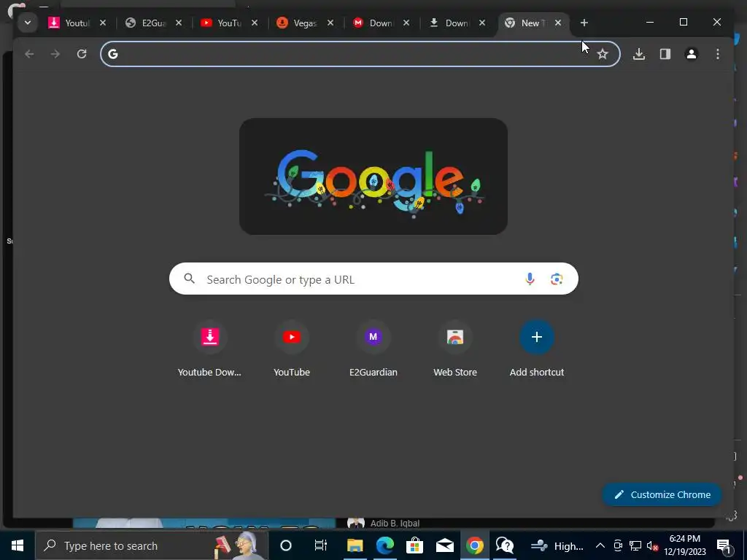Screen dimensions: 747x560
Task: Search by image with Google Lens icon
Action: (x=557, y=279)
